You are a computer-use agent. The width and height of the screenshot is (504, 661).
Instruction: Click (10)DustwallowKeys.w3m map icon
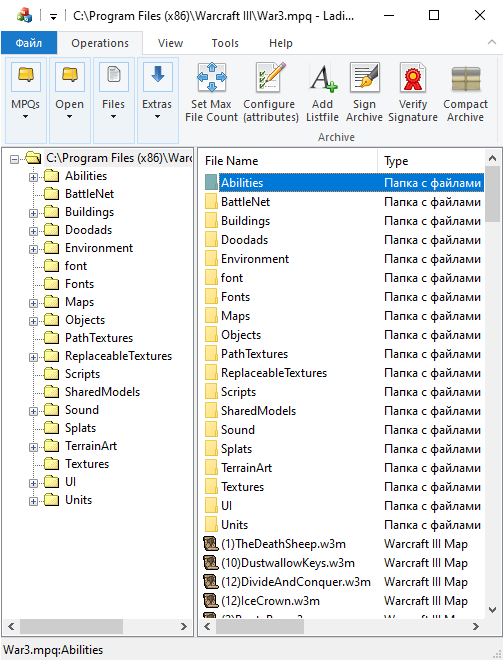tap(211, 563)
